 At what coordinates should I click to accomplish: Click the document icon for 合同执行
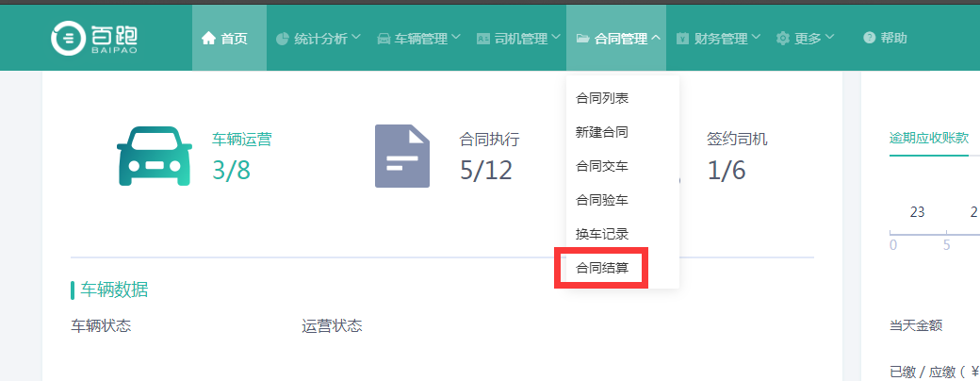coord(402,156)
